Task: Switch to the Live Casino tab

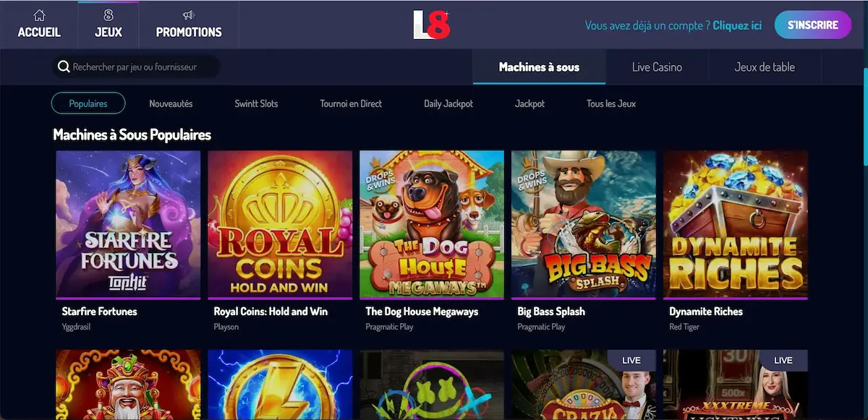Action: [657, 67]
